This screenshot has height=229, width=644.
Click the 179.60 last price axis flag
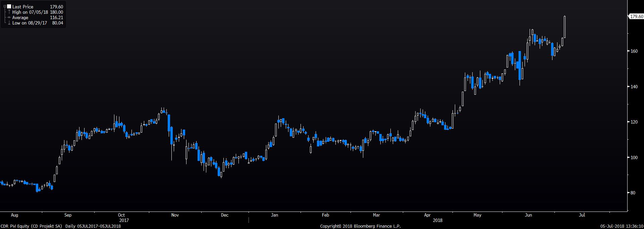(636, 16)
